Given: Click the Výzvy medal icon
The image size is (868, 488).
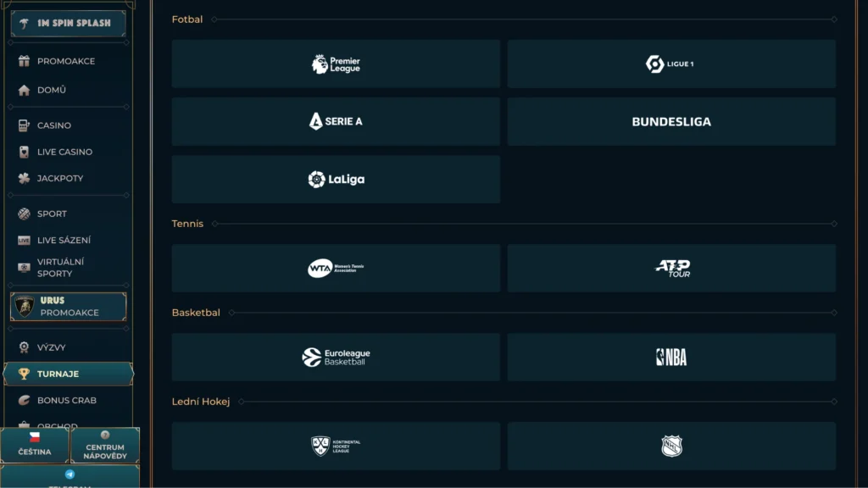Looking at the screenshot, I should pos(24,347).
